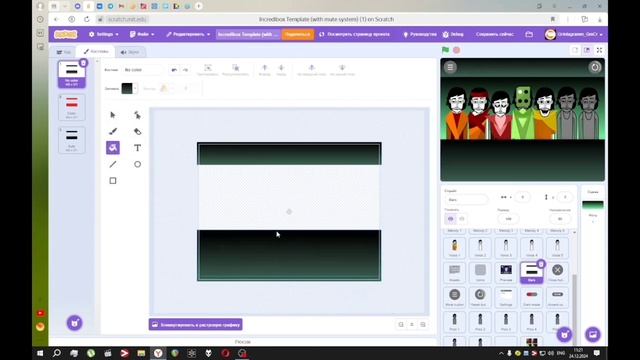The height and width of the screenshot is (360, 640).
Task: Open the Sounds tab
Action: 130,52
